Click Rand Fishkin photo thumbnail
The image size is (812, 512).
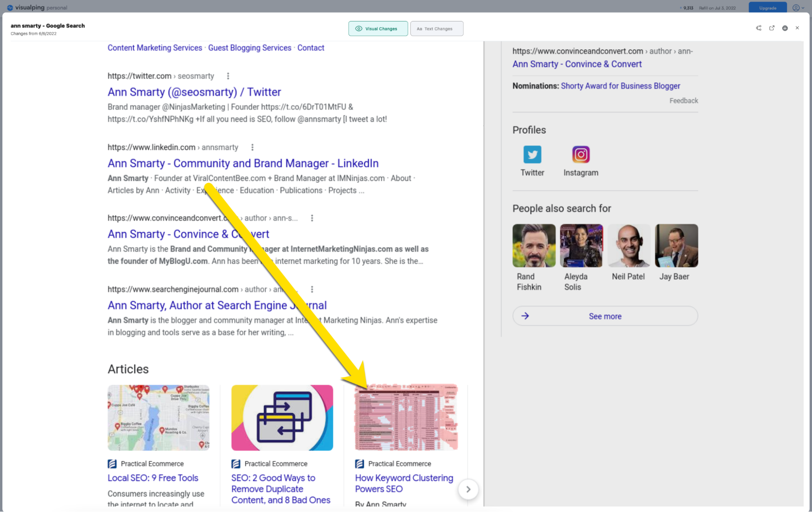tap(534, 245)
